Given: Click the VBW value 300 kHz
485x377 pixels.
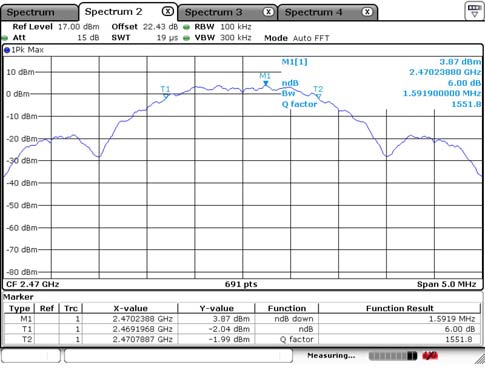Looking at the screenshot, I should [236, 38].
